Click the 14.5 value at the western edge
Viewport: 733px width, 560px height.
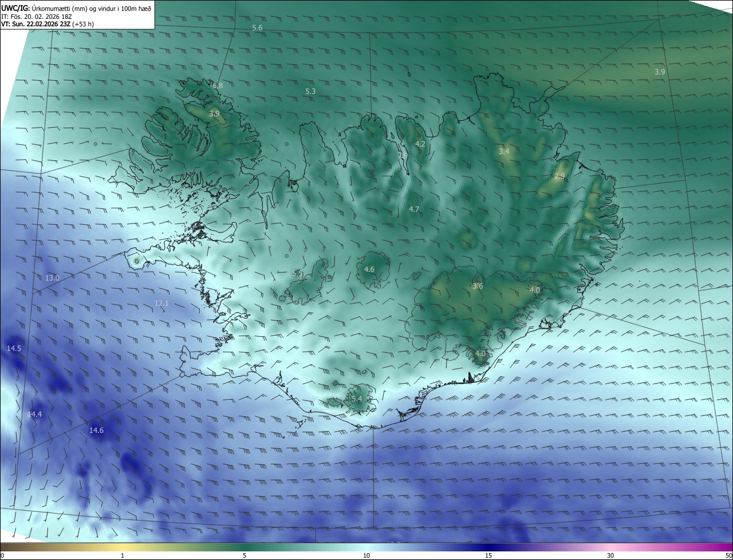(14, 348)
